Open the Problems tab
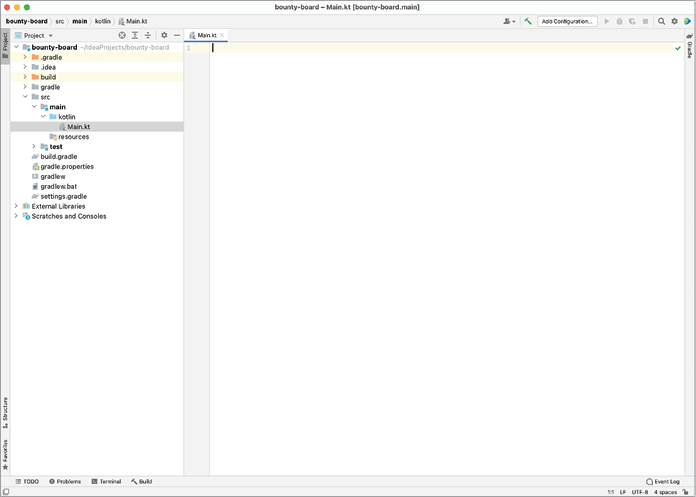This screenshot has width=696, height=497. pos(65,481)
